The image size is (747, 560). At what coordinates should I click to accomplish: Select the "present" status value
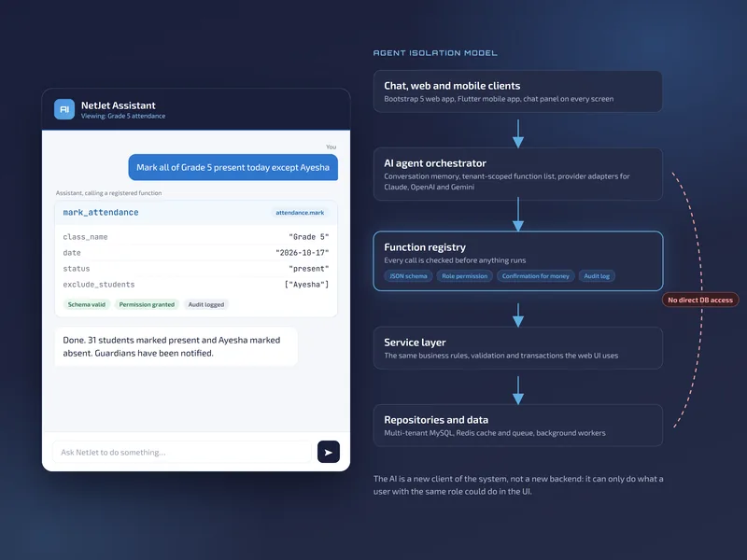coord(309,269)
